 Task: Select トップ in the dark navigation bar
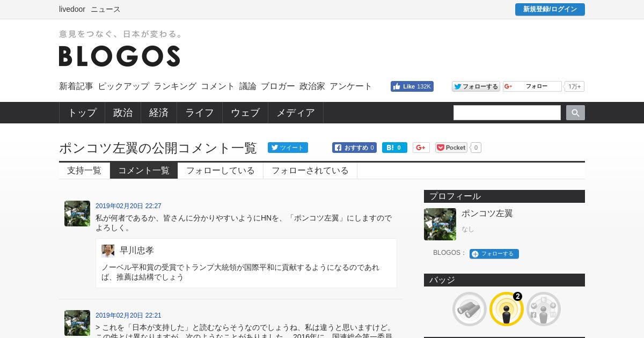[x=82, y=113]
